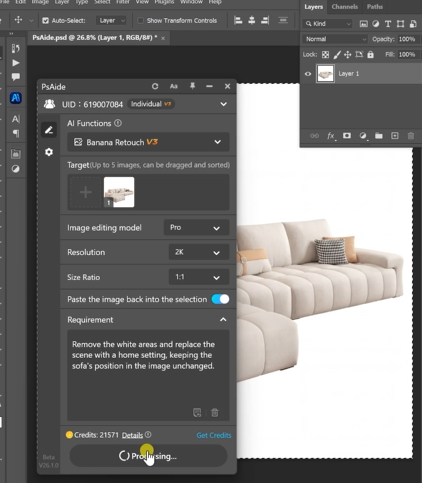The height and width of the screenshot is (483, 422).
Task: Collapse the Requirement section
Action: pyautogui.click(x=223, y=320)
